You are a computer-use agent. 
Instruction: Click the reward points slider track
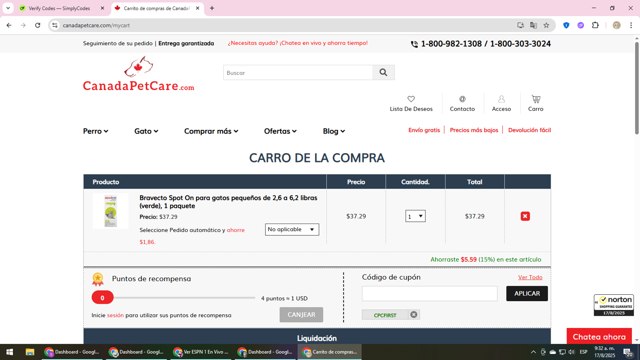coord(184,298)
